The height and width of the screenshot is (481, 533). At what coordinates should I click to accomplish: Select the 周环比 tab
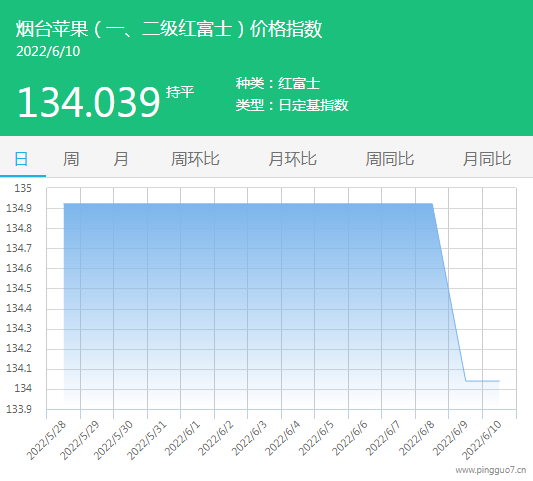click(x=195, y=159)
